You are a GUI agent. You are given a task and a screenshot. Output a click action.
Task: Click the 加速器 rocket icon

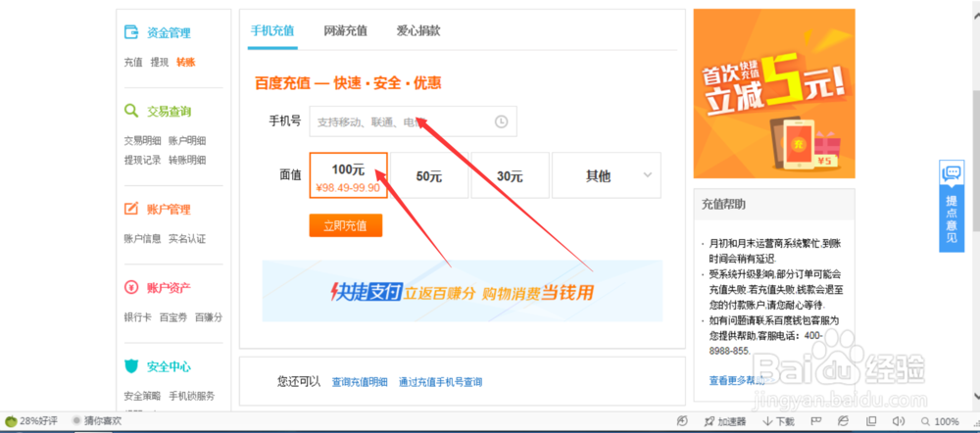click(x=709, y=422)
